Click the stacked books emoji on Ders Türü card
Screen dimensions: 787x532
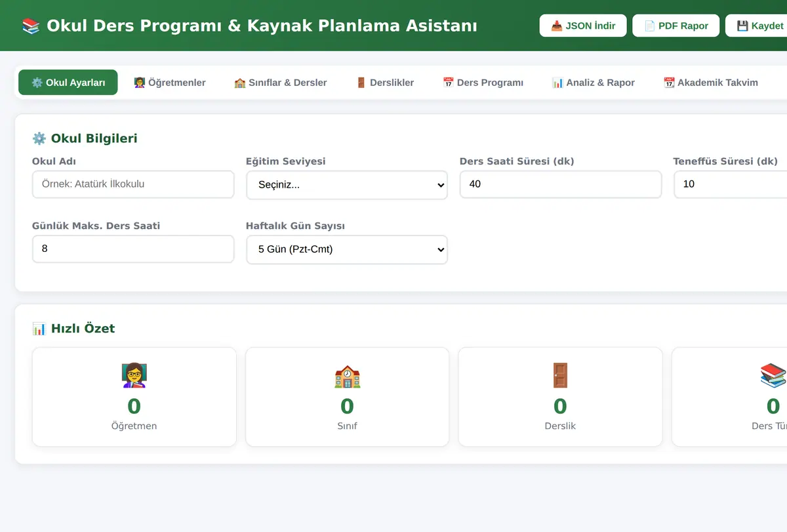tap(773, 376)
